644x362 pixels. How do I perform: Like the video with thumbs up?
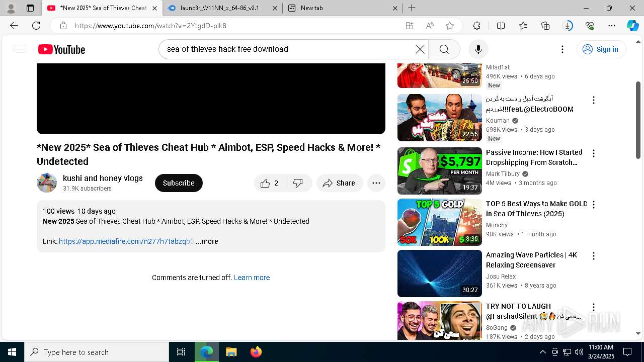click(270, 183)
